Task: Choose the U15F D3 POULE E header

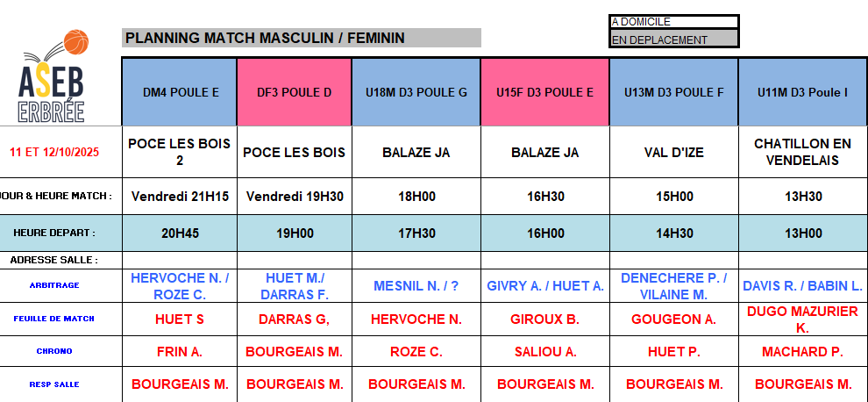Action: tap(544, 92)
